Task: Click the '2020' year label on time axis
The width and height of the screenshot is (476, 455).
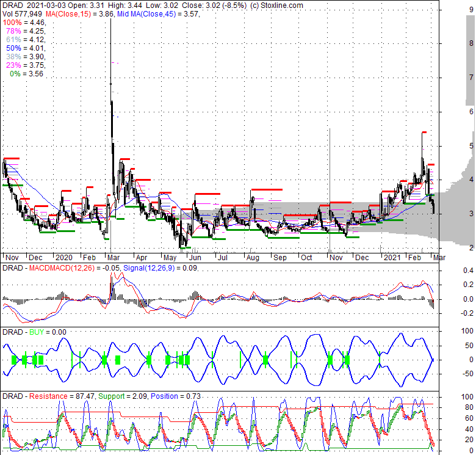Action: click(x=64, y=258)
